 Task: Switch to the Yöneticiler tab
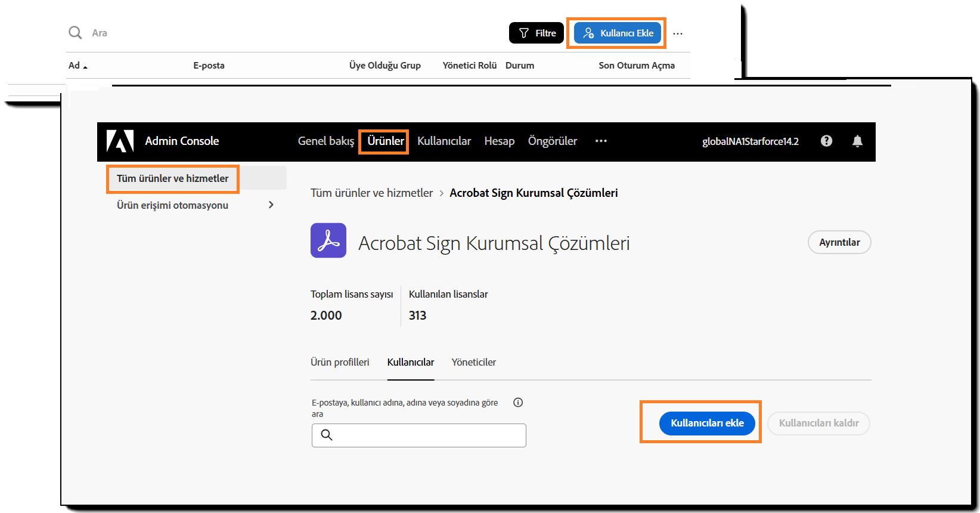click(474, 362)
